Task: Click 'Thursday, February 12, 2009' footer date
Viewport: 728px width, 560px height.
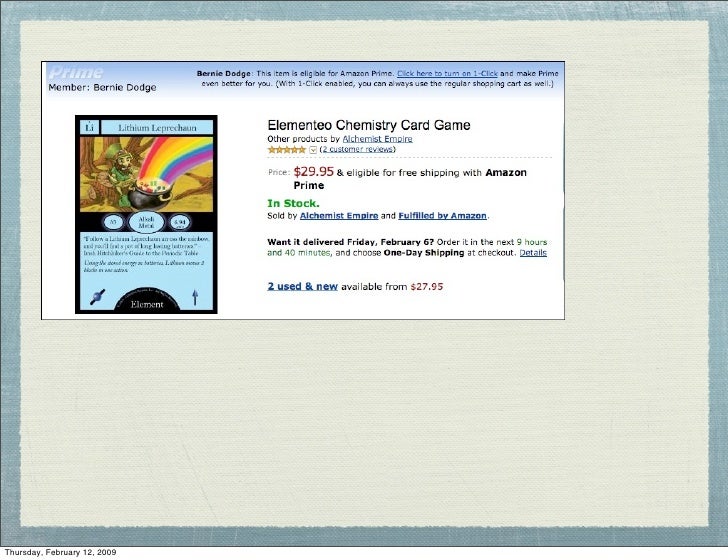Action: tap(60, 552)
